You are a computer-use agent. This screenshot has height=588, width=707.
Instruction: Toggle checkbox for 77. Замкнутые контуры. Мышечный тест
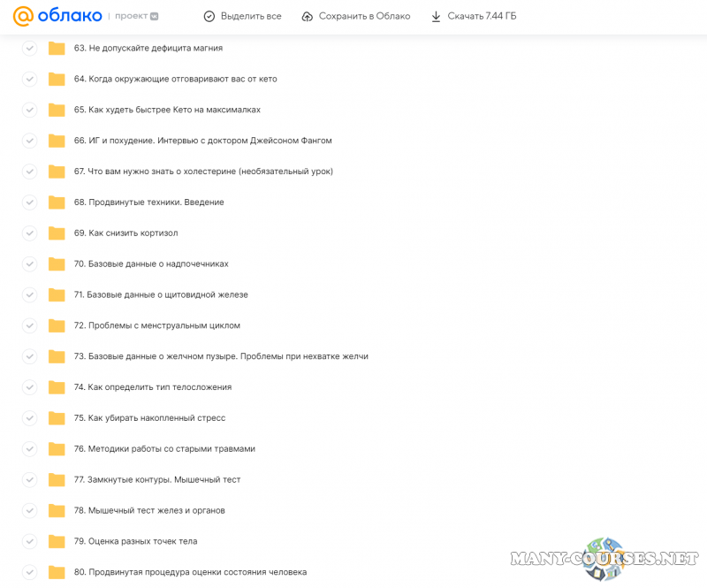[29, 479]
